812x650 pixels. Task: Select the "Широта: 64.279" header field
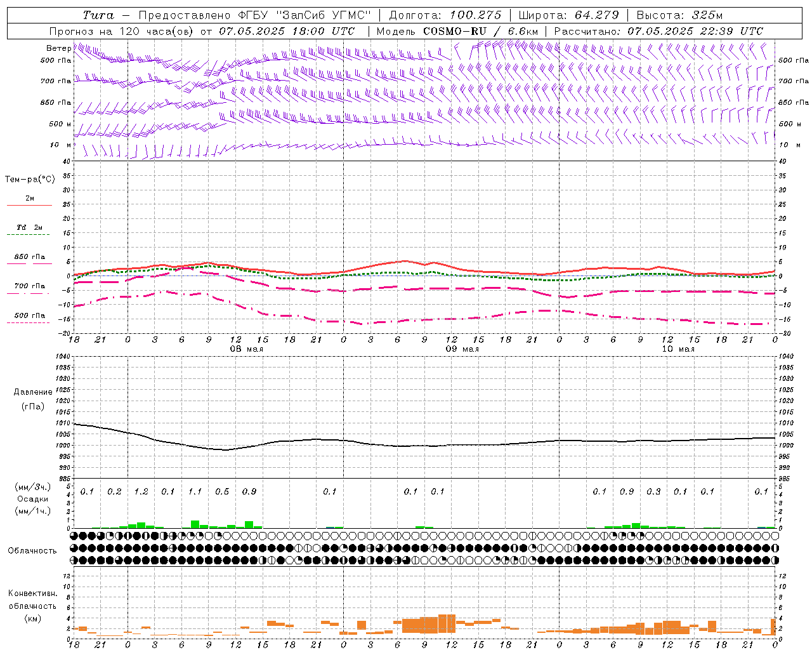tap(568, 15)
